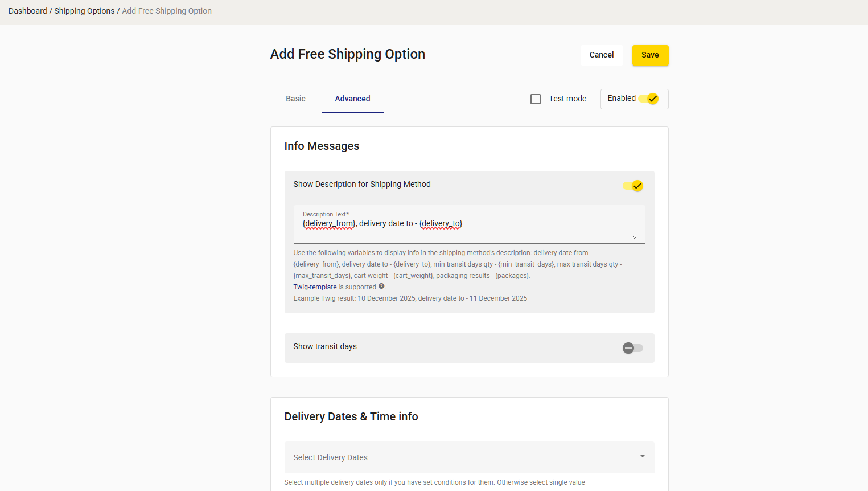Image resolution: width=868 pixels, height=491 pixels.
Task: Click the Delivery Dates & Time info heading
Action: pos(351,416)
